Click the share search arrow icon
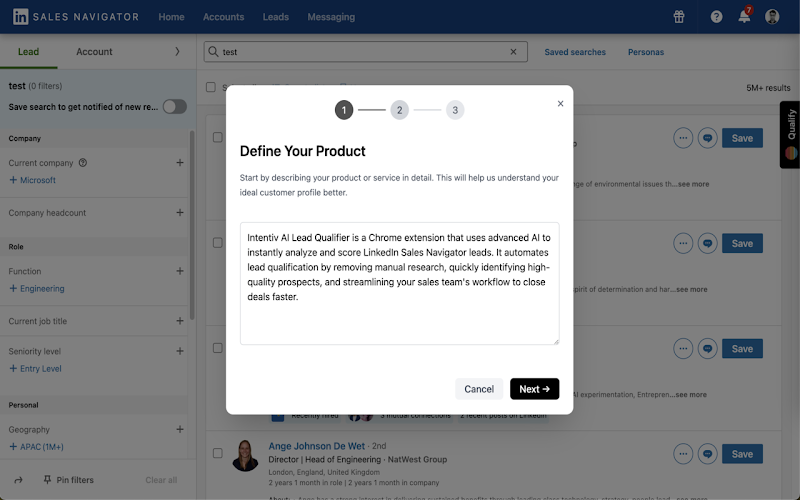 (x=18, y=480)
